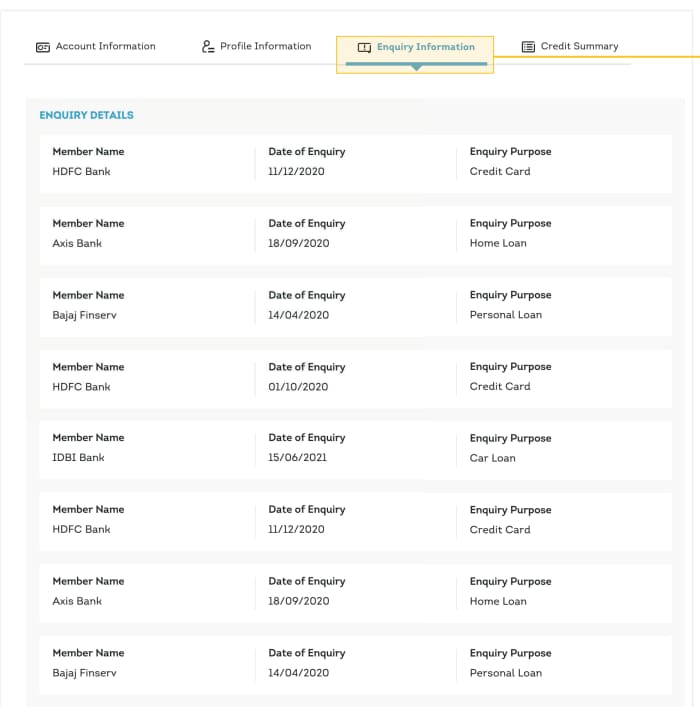Go to the Credit Summary tab
Image resolution: width=700 pixels, height=707 pixels.
[x=579, y=47]
